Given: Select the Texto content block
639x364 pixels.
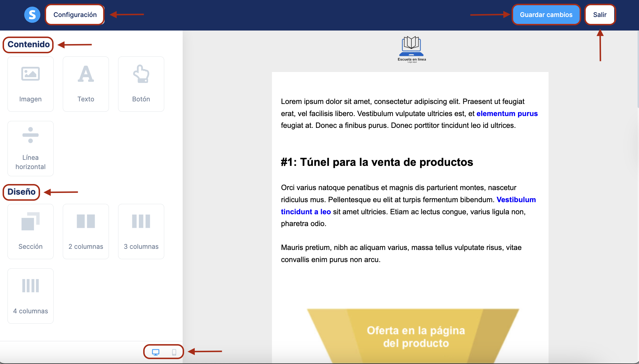Looking at the screenshot, I should (x=86, y=84).
